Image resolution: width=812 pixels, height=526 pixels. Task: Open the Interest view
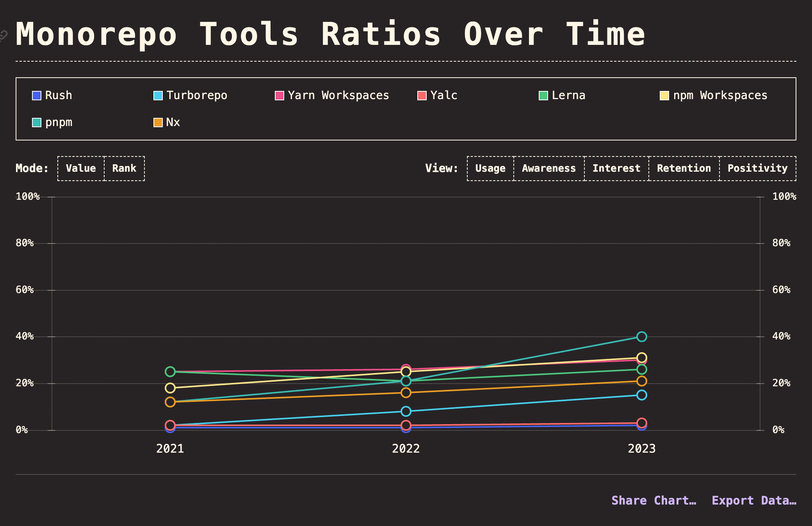coord(616,168)
